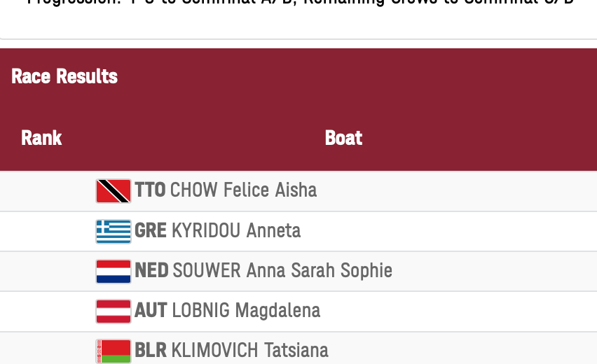Open athlete LOBNIG Magdalena
Viewport: 597px width, 364px height.
[246, 310]
